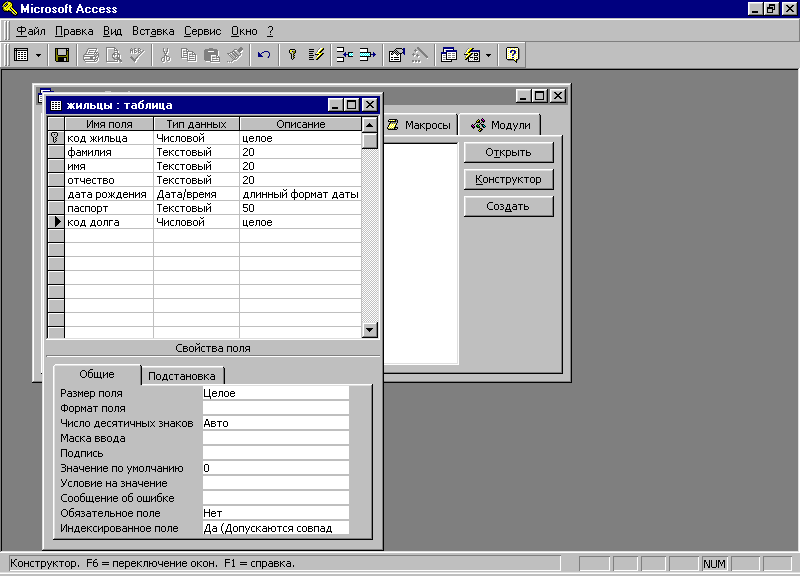The image size is (800, 576).
Task: Open the View button dropdown arrow
Action: point(38,55)
